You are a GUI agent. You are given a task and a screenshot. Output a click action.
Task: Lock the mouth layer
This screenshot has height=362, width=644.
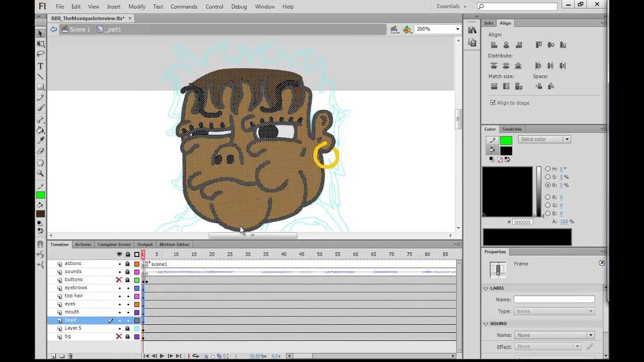pyautogui.click(x=127, y=312)
